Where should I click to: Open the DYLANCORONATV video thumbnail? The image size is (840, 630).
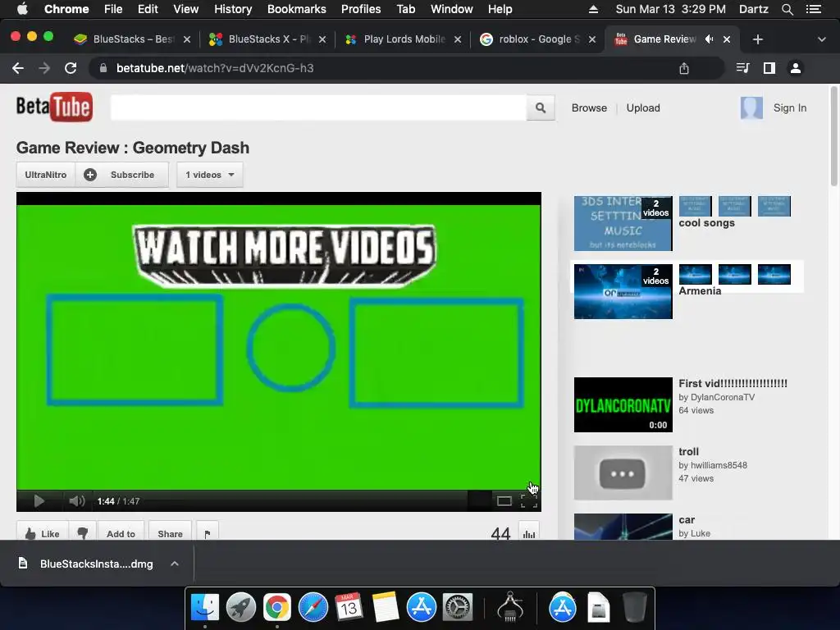pyautogui.click(x=623, y=404)
